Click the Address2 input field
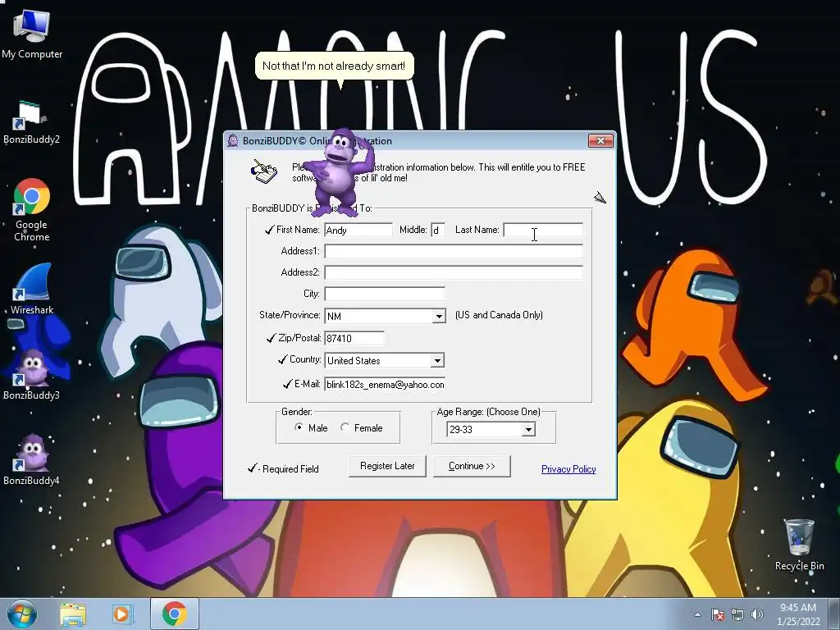 [x=453, y=272]
